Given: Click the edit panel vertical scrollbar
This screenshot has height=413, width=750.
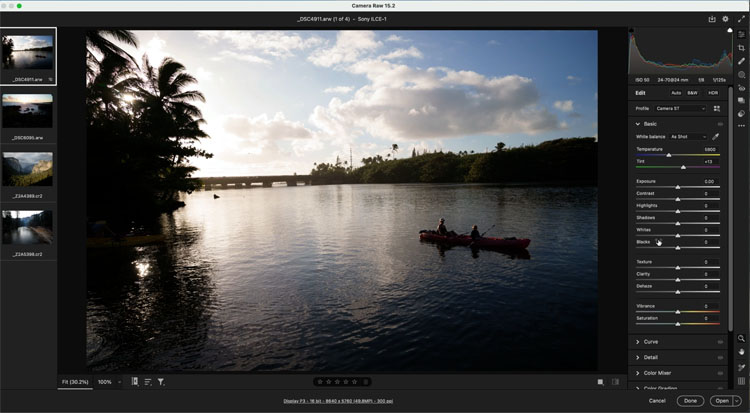Looking at the screenshot, I should [x=730, y=208].
